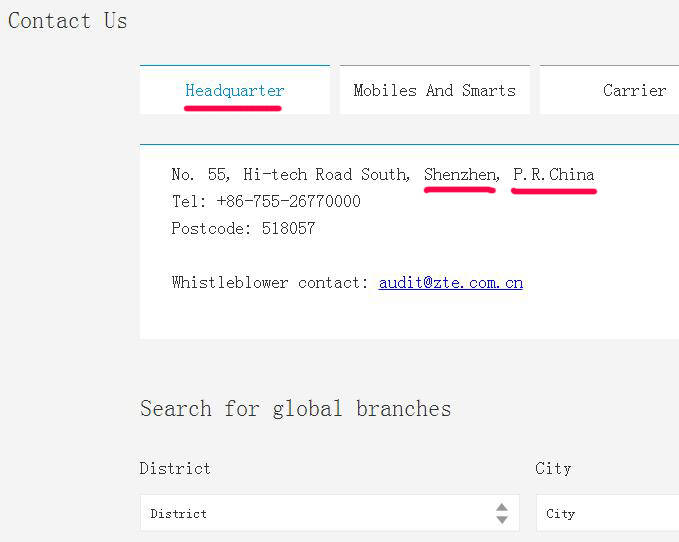Select the address line 'No. 55, Hi-tech Road South'

(x=291, y=174)
